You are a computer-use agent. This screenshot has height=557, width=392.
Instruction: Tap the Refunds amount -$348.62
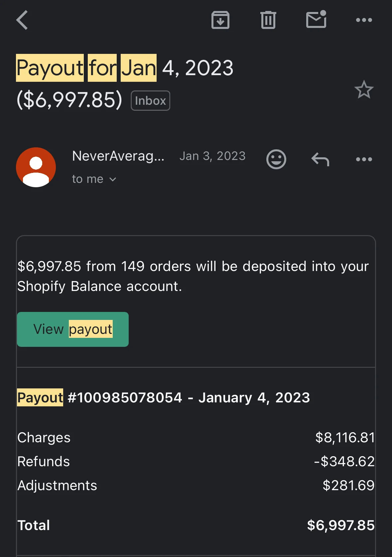tap(344, 461)
